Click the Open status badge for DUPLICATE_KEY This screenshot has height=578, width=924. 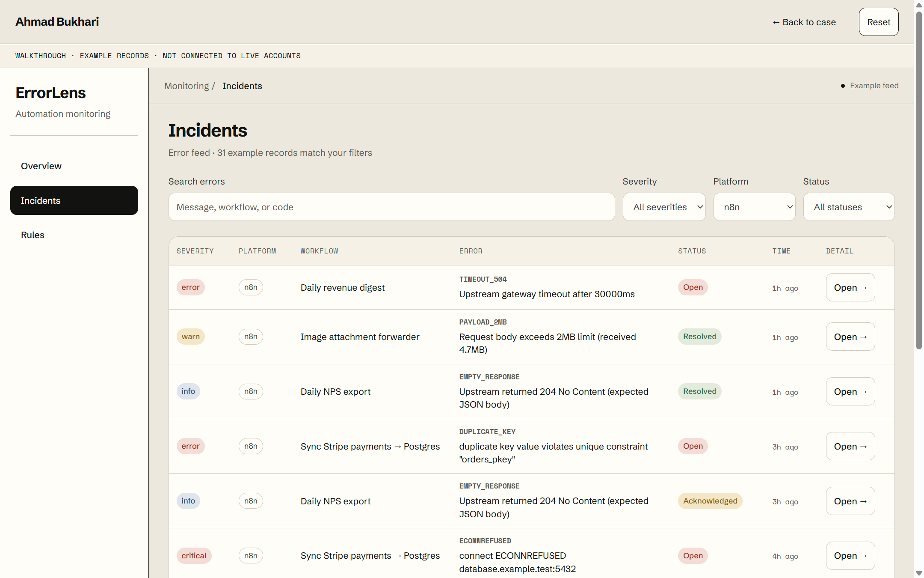click(693, 446)
